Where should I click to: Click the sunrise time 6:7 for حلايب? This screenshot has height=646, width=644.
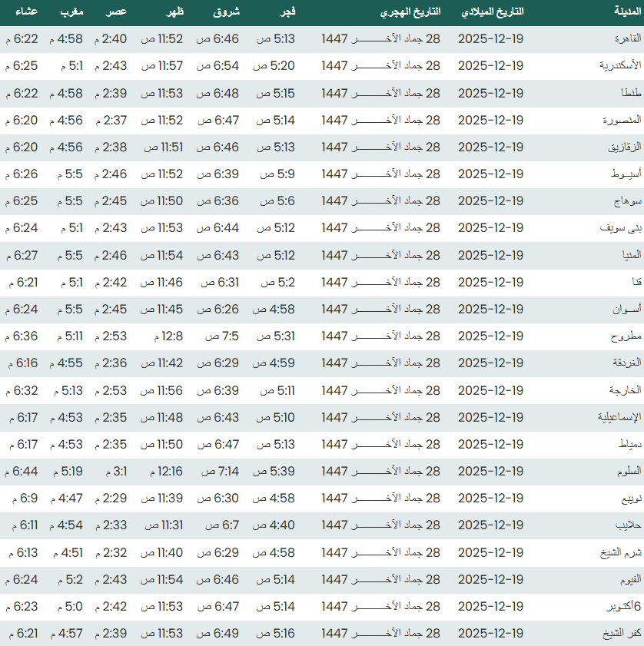(221, 525)
